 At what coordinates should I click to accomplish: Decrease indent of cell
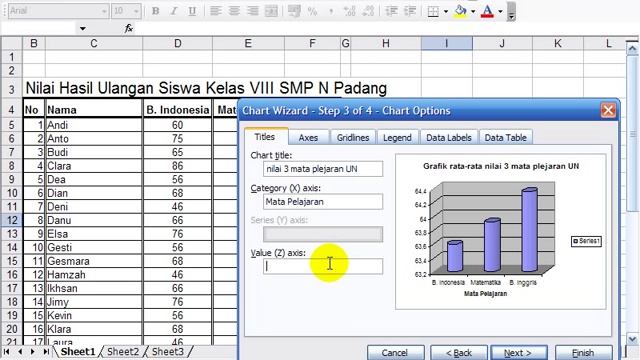point(391,11)
